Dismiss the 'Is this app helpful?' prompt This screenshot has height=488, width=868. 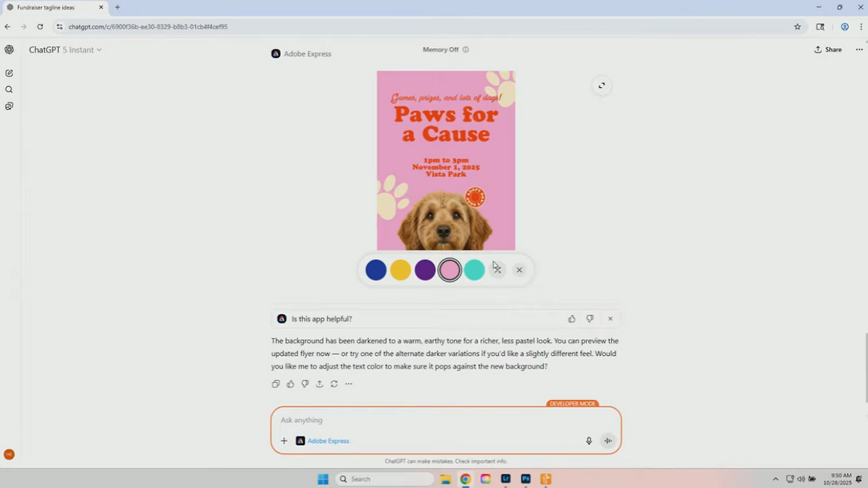(x=610, y=319)
